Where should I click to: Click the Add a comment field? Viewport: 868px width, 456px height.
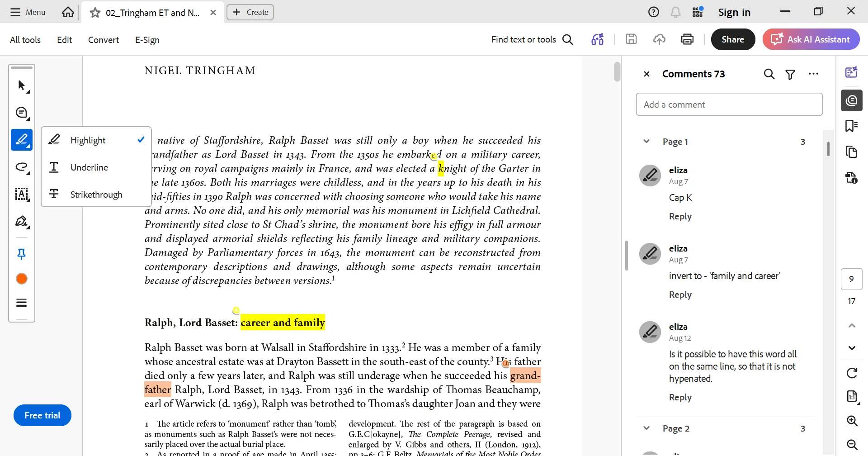(729, 104)
